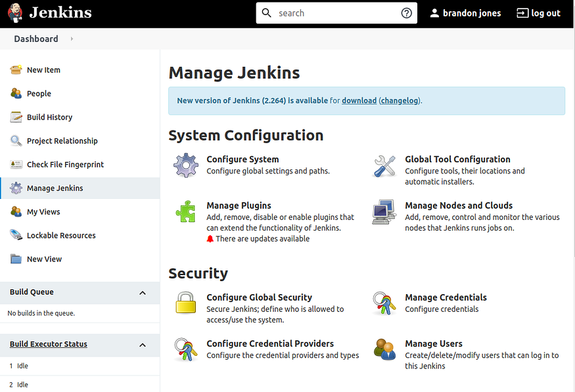Click the Manage Users people icon

[x=384, y=349]
